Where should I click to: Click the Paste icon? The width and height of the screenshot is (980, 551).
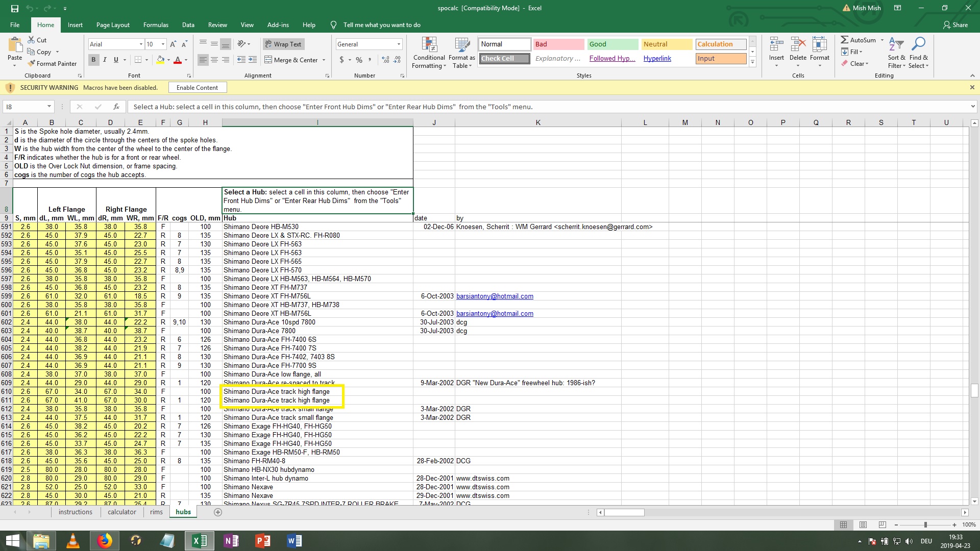click(x=15, y=45)
